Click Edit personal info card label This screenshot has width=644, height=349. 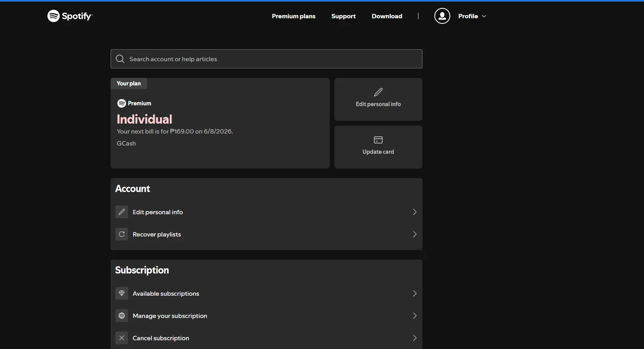click(x=378, y=104)
